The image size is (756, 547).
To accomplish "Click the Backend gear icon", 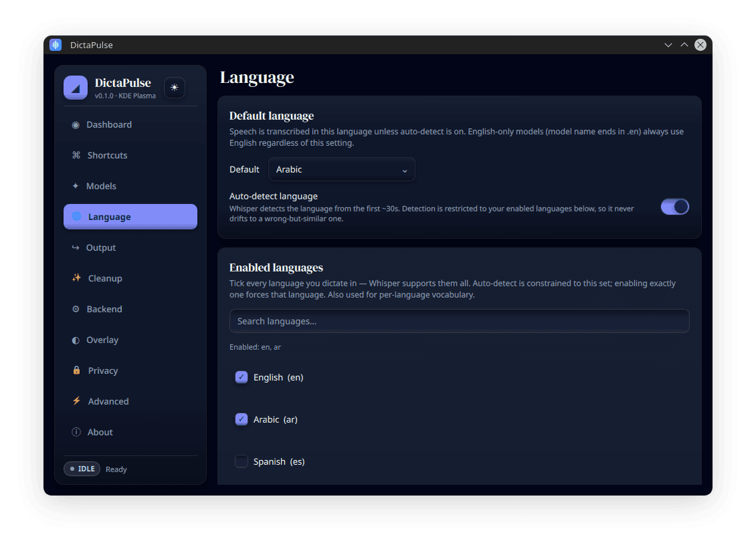I will [76, 309].
